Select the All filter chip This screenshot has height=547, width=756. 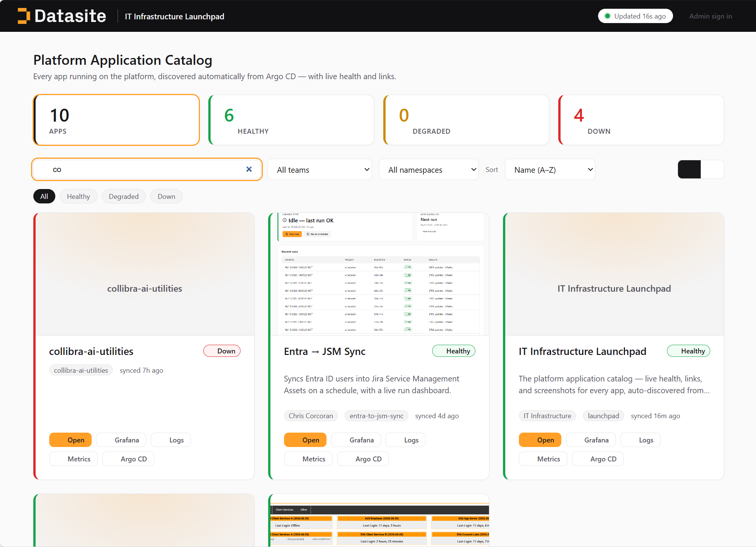pyautogui.click(x=44, y=196)
